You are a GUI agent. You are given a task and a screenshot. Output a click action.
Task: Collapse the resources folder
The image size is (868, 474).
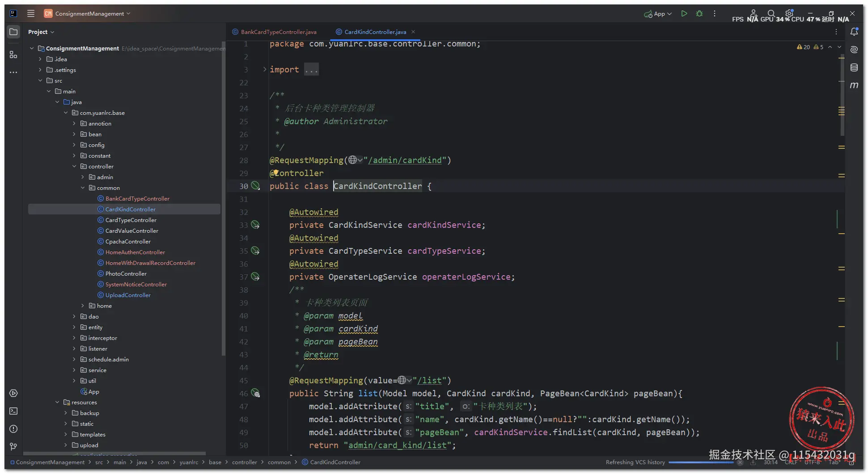tap(57, 402)
